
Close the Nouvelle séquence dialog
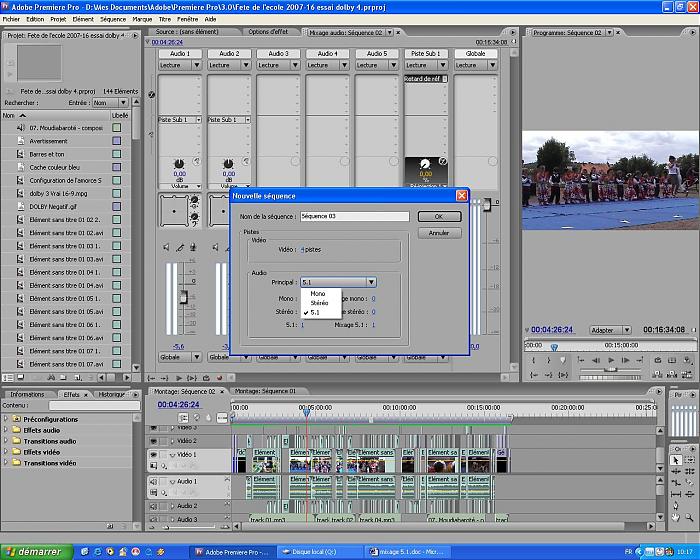tap(462, 196)
